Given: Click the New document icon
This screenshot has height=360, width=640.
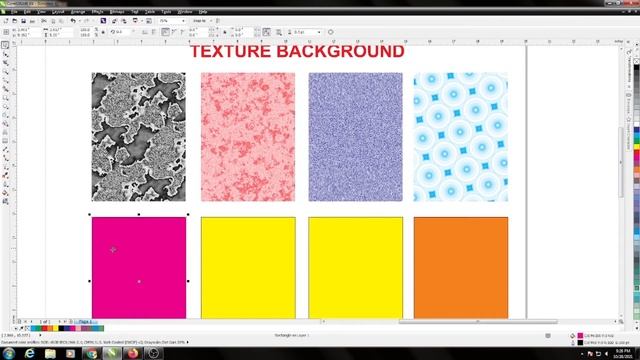Looking at the screenshot, I should click(x=6, y=21).
